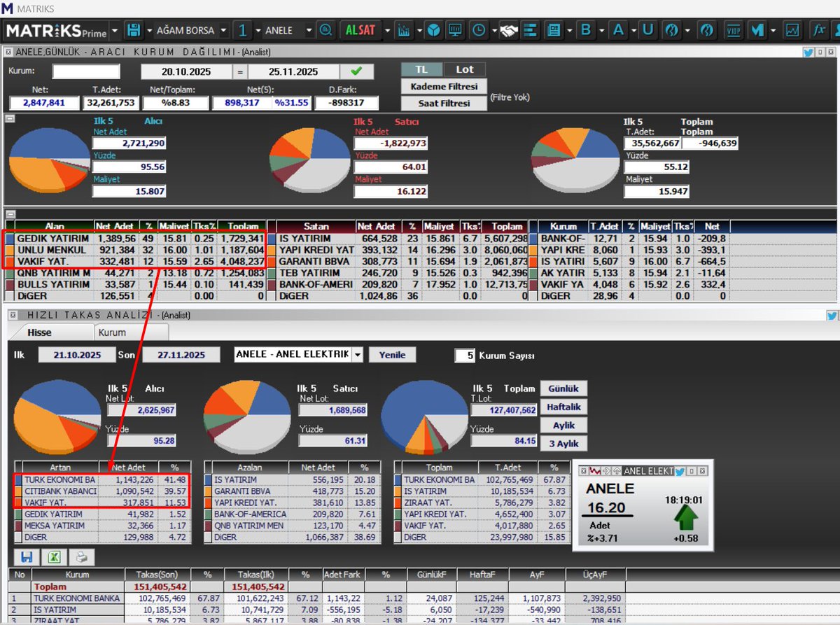
Task: Click the clock toolbar icon
Action: click(479, 30)
